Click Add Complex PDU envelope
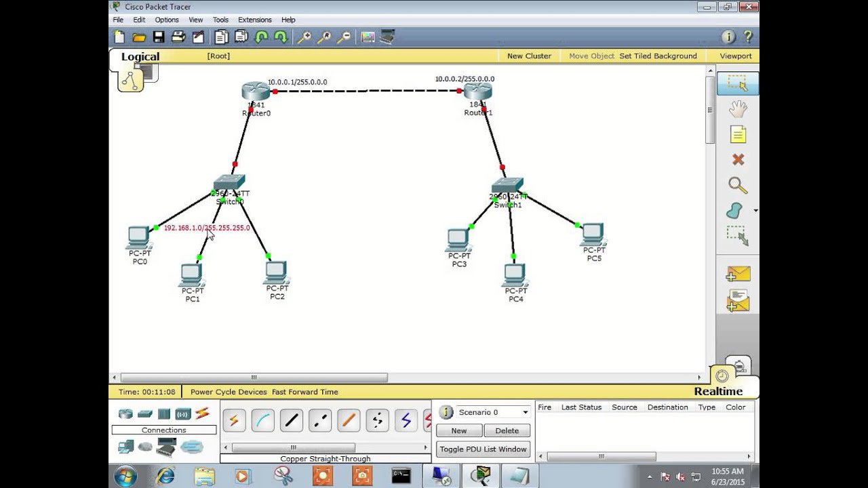The image size is (868, 488). pos(738,300)
